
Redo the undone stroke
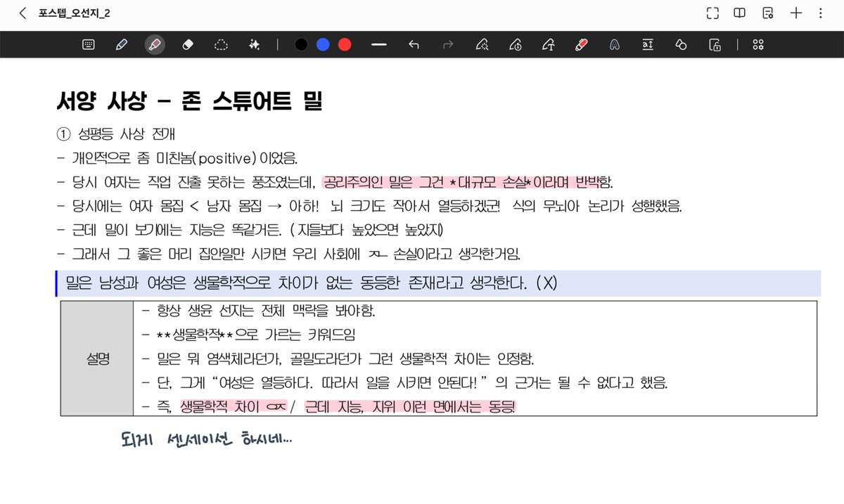[447, 45]
